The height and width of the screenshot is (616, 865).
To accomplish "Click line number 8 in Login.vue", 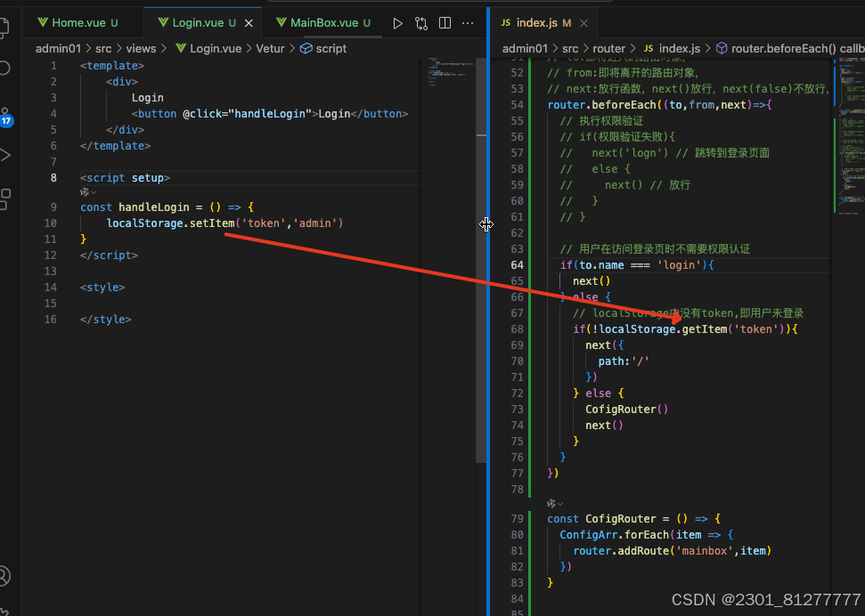I will [x=53, y=177].
